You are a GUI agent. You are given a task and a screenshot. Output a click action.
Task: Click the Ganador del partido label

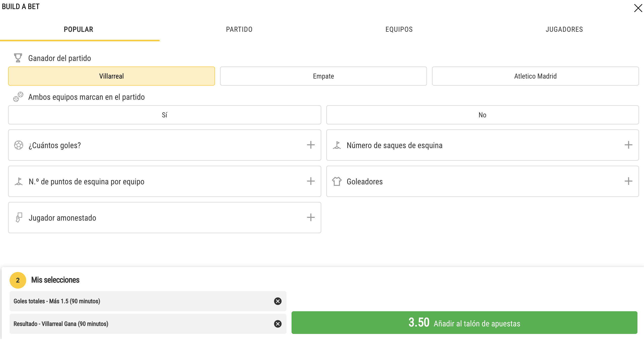coord(60,58)
